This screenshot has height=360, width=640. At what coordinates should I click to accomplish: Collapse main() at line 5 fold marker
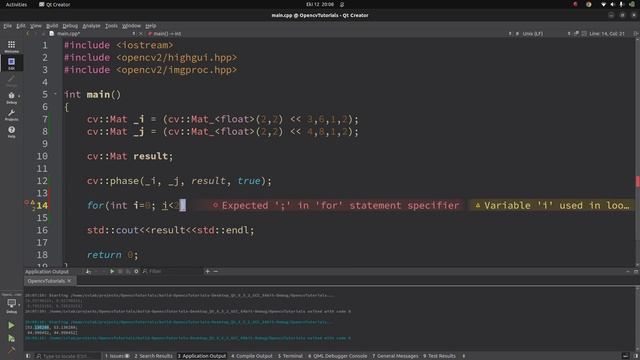click(56, 94)
